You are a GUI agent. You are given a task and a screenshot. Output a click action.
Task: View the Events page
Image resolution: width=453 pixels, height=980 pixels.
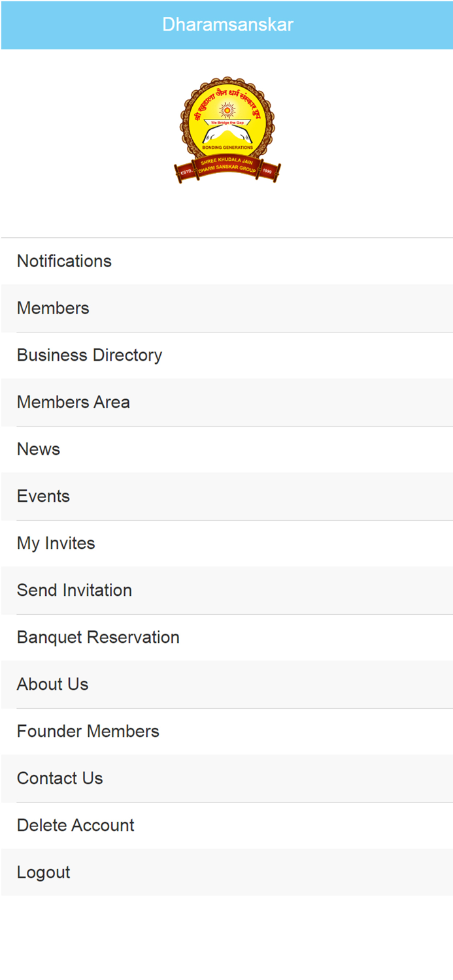click(43, 497)
